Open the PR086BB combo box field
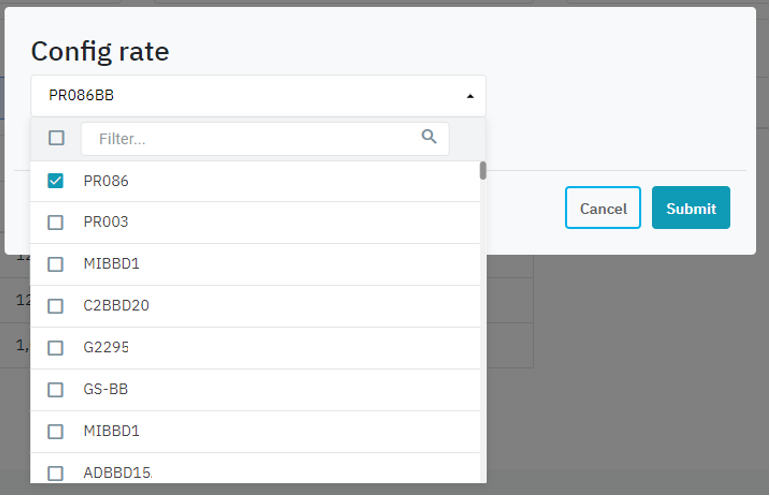The image size is (770, 497). click(250, 96)
